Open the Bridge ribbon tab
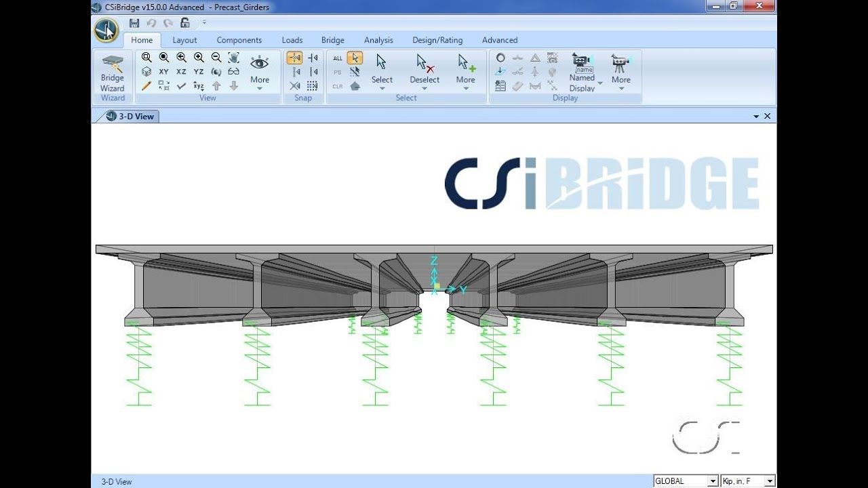This screenshot has width=868, height=488. 333,40
